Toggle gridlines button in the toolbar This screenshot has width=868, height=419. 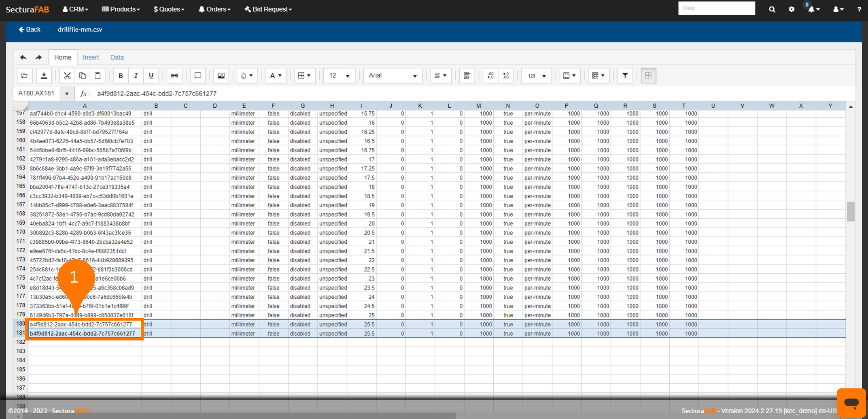point(648,76)
